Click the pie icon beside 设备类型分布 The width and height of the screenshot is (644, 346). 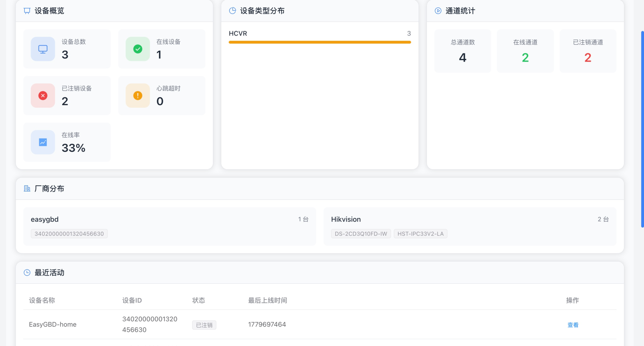pos(233,11)
